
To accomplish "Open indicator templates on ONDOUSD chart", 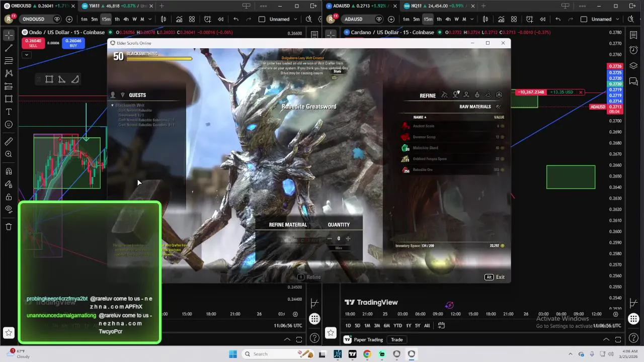I will 192,19.
